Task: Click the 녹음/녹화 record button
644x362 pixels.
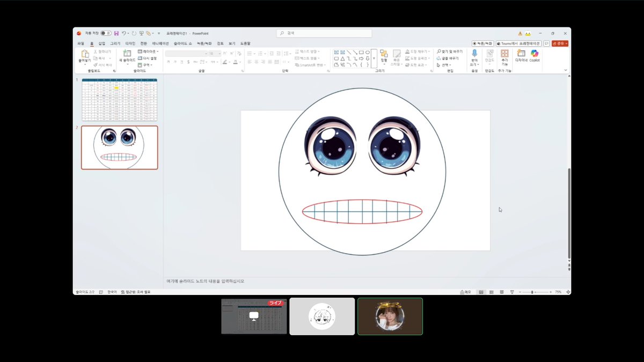Action: pyautogui.click(x=482, y=43)
